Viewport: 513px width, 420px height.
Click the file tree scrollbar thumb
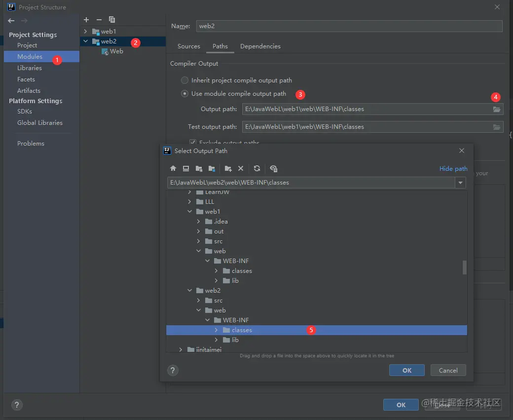point(464,267)
